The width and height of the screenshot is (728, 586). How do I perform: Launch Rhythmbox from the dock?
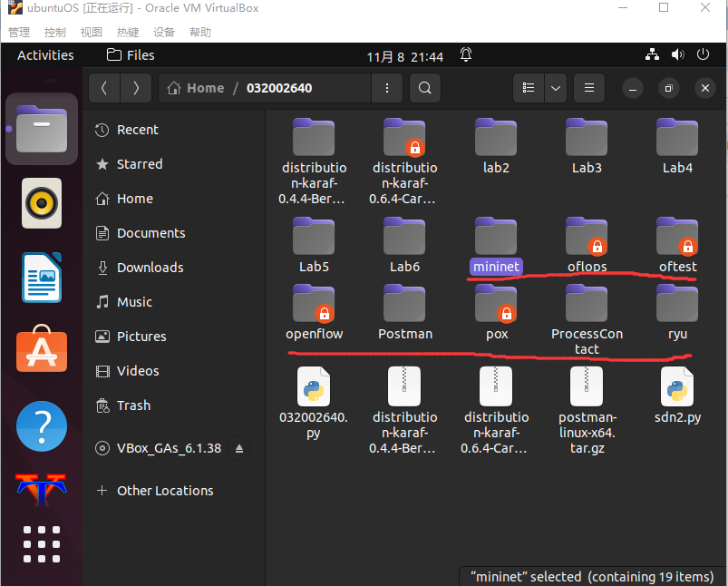(x=42, y=203)
